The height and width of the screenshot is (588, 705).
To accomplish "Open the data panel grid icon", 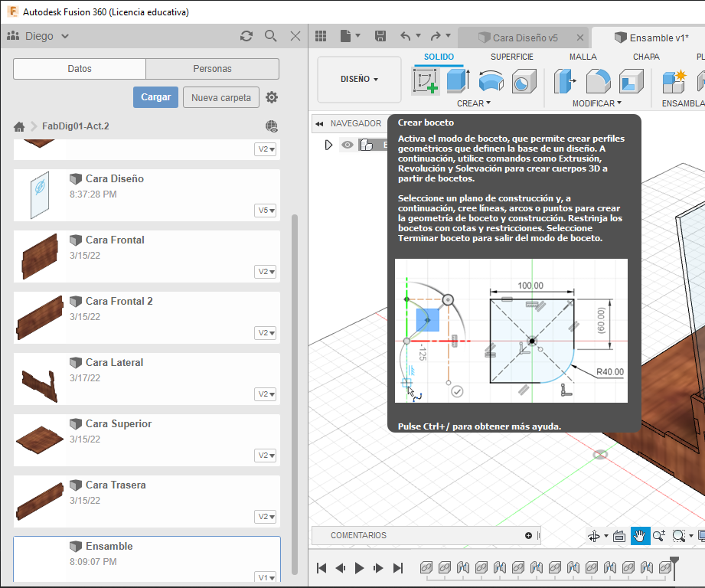I will 321,36.
